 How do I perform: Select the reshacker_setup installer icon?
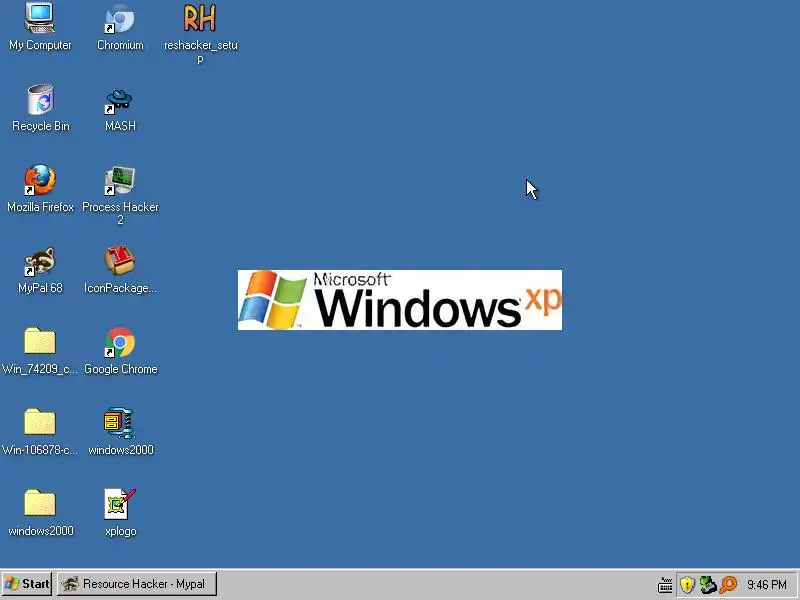(200, 18)
